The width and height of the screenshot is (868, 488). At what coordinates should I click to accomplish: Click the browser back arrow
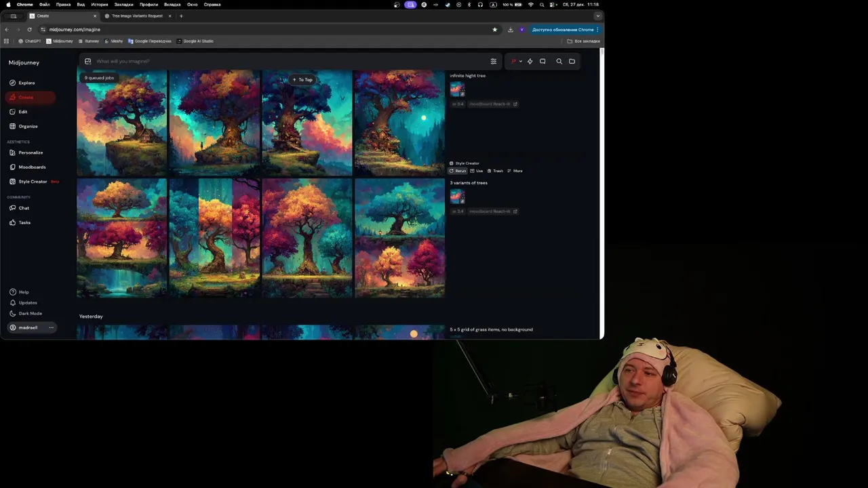click(7, 30)
